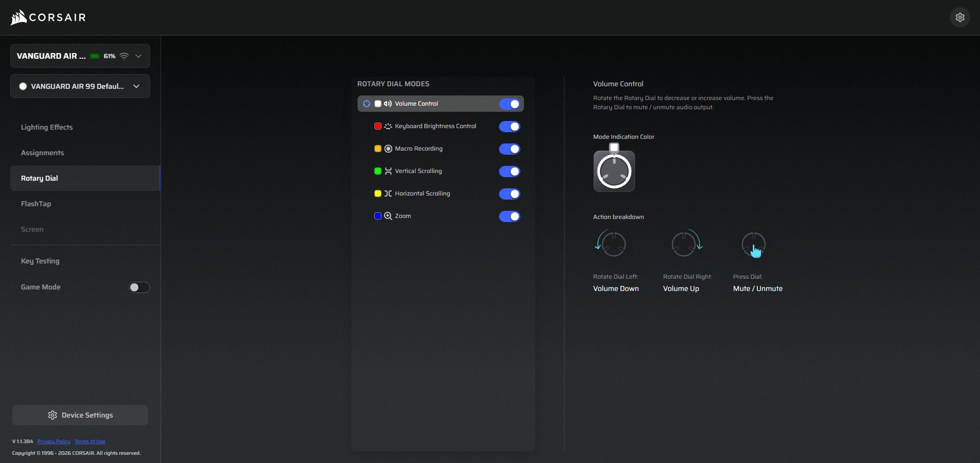Click the Corsair logo

click(48, 17)
